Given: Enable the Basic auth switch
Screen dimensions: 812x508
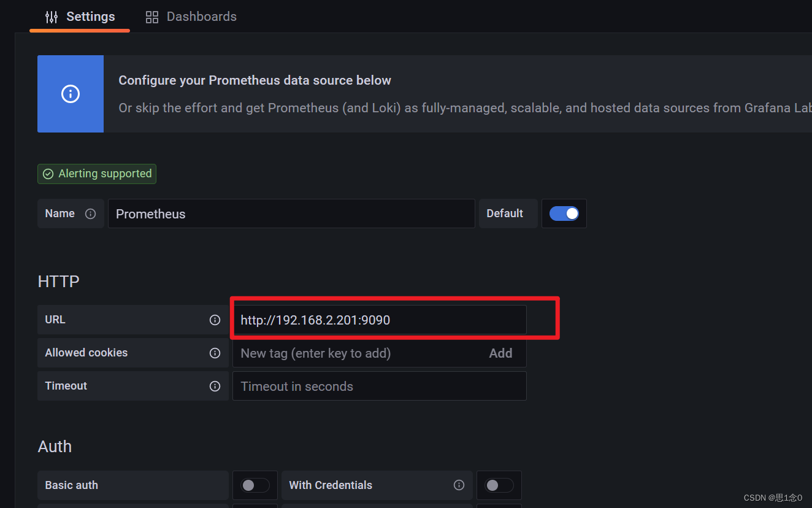Looking at the screenshot, I should tap(255, 485).
